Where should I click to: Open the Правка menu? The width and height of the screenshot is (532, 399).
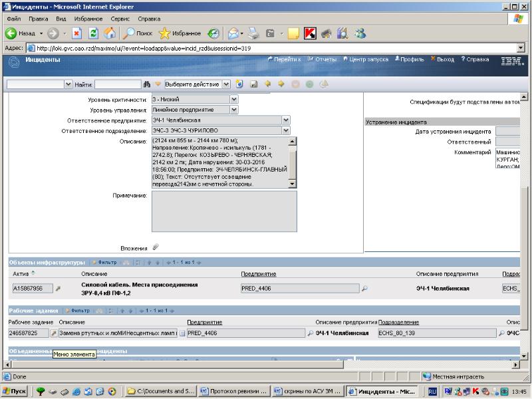pyautogui.click(x=39, y=19)
